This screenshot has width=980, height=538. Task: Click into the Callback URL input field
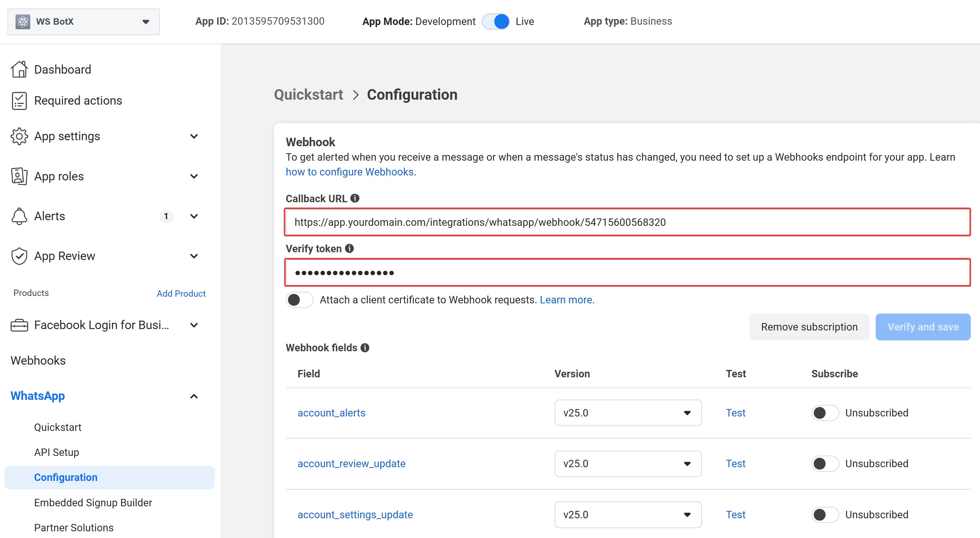pyautogui.click(x=628, y=222)
